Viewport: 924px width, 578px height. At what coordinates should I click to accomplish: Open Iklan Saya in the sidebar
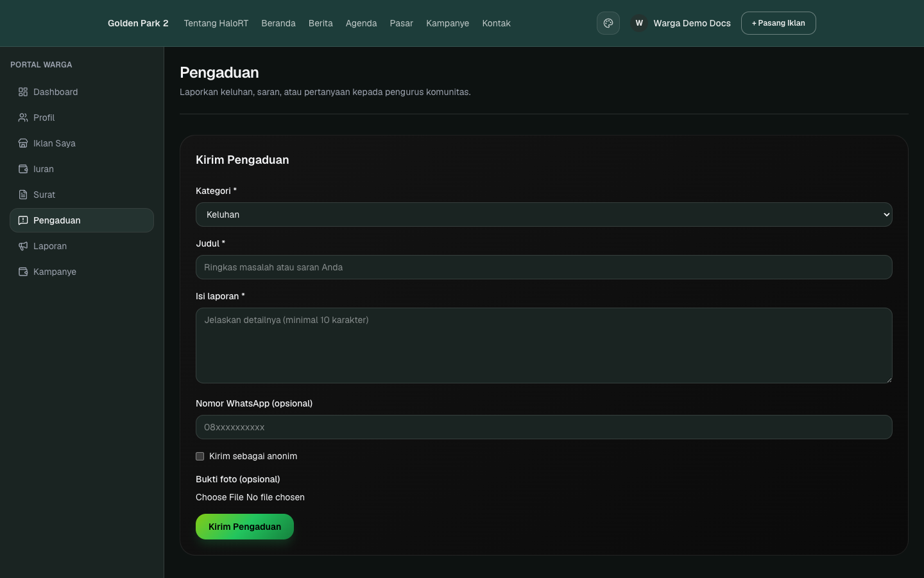pos(81,143)
